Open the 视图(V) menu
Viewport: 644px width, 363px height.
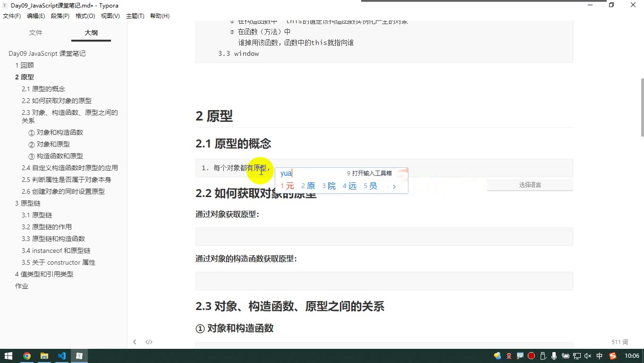[110, 16]
